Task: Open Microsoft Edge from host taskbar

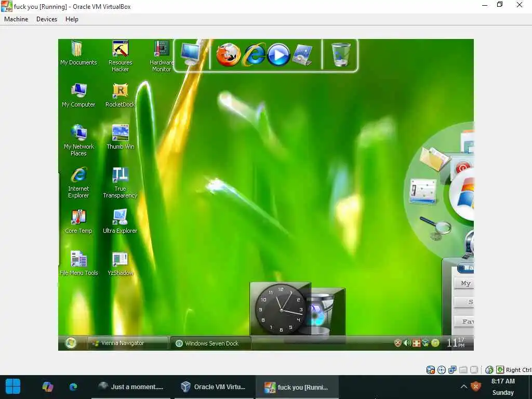Action: (73, 387)
